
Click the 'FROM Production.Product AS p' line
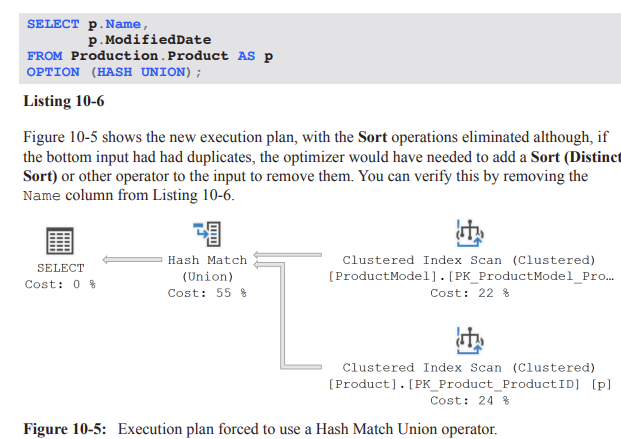click(x=150, y=56)
